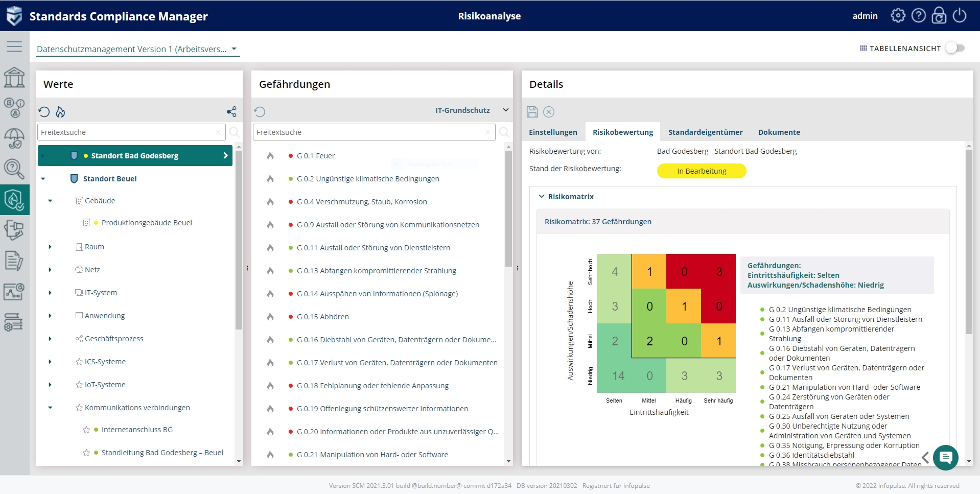
Task: Click the power logout icon
Action: pos(960,16)
